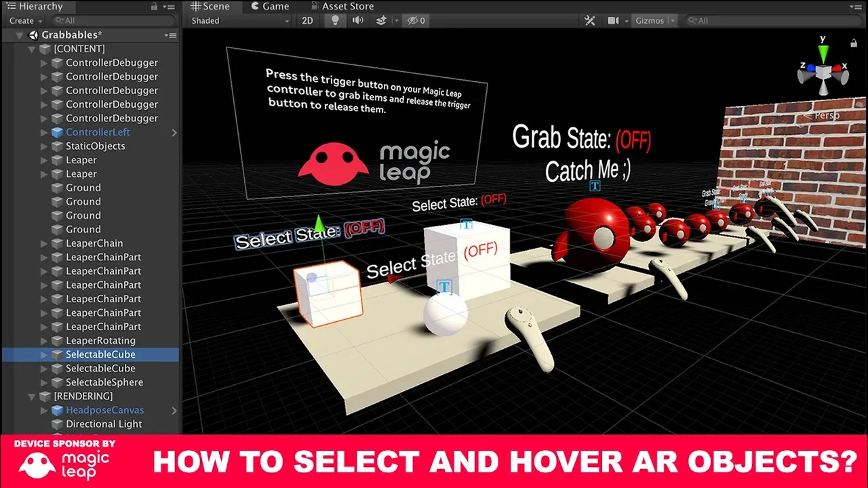868x488 pixels.
Task: Click center cube of orientation gizmo
Action: tap(823, 72)
